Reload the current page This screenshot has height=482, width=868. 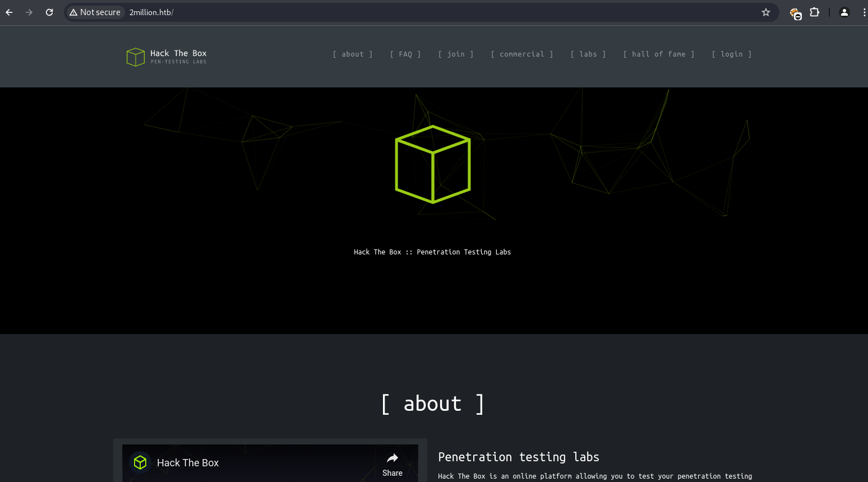tap(49, 12)
